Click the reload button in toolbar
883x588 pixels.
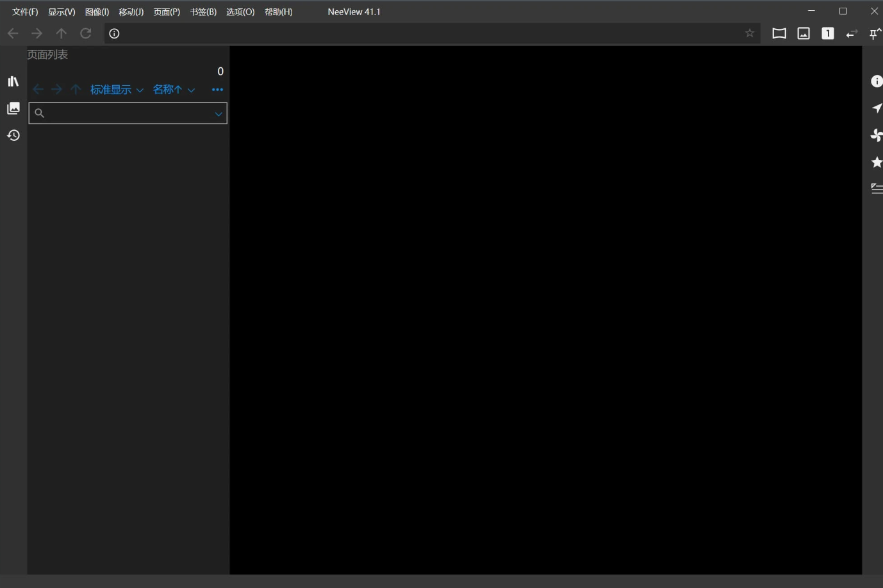[85, 33]
